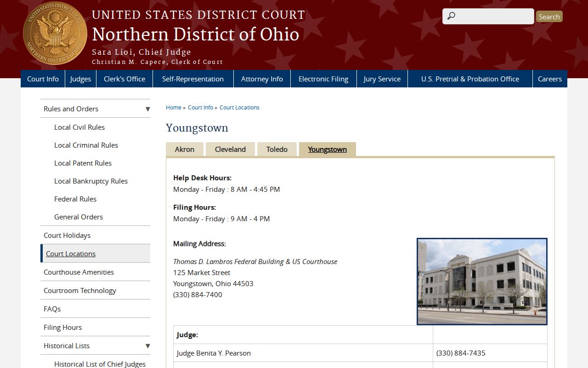The width and height of the screenshot is (588, 368).
Task: Open the Judges menu
Action: [80, 79]
